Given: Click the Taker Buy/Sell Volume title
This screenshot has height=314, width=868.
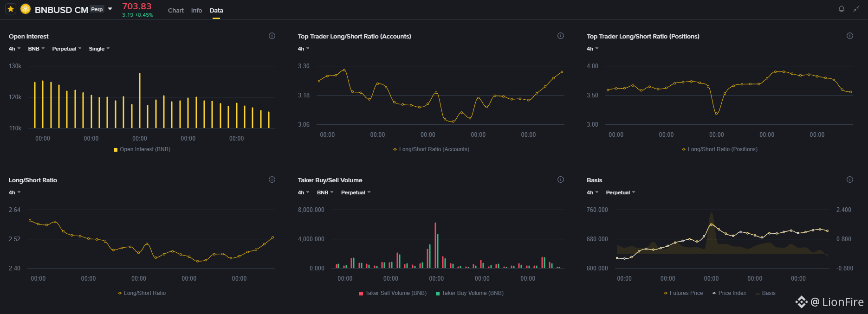Looking at the screenshot, I should click(330, 180).
